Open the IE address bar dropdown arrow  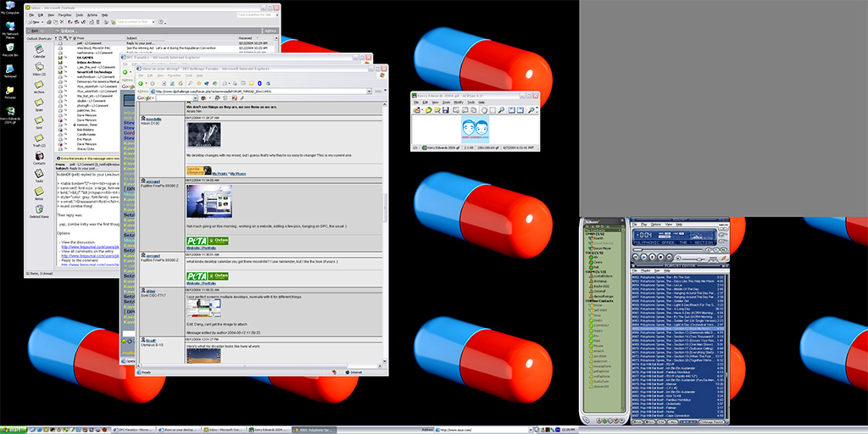(370, 92)
